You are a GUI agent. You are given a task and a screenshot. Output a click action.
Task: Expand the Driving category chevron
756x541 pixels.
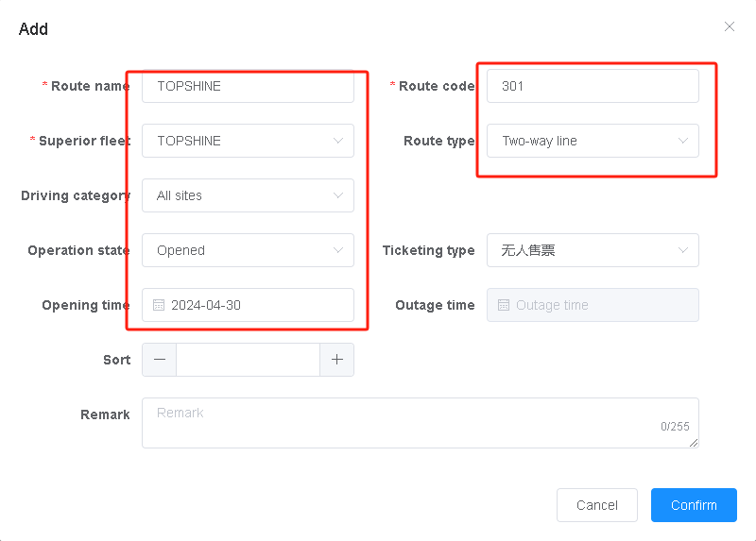click(x=338, y=195)
